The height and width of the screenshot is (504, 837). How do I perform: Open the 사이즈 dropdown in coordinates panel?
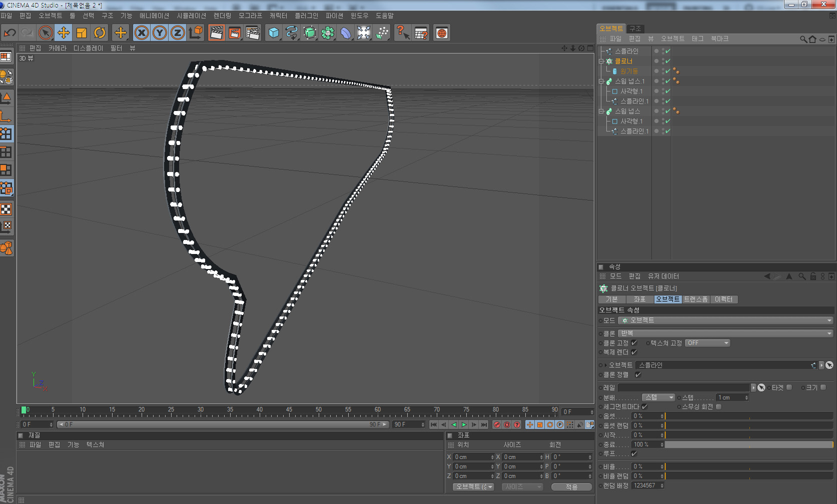pyautogui.click(x=522, y=486)
